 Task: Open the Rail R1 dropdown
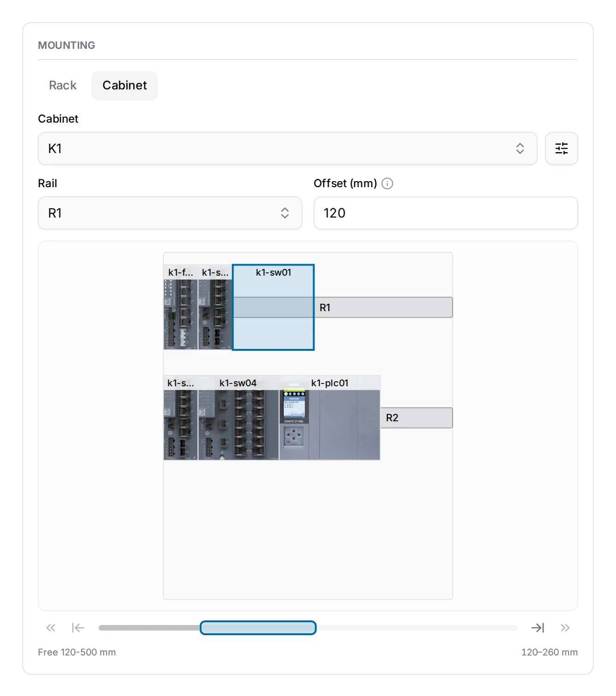coord(170,213)
